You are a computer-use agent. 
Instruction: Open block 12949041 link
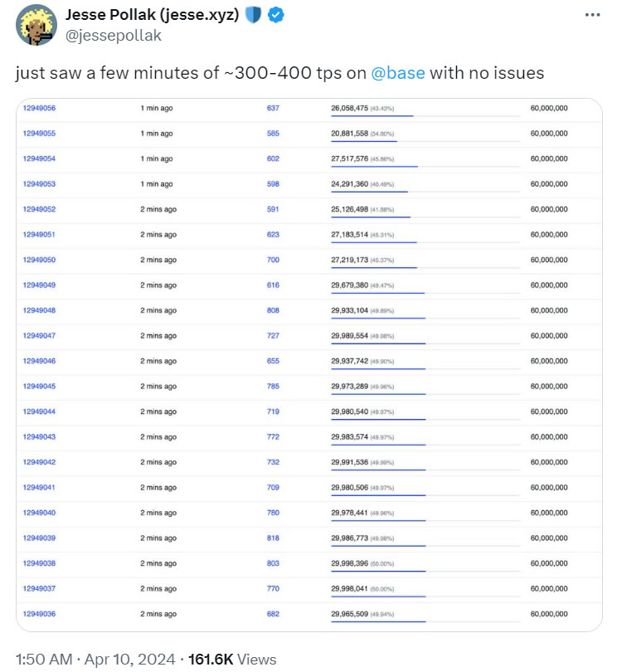[39, 487]
